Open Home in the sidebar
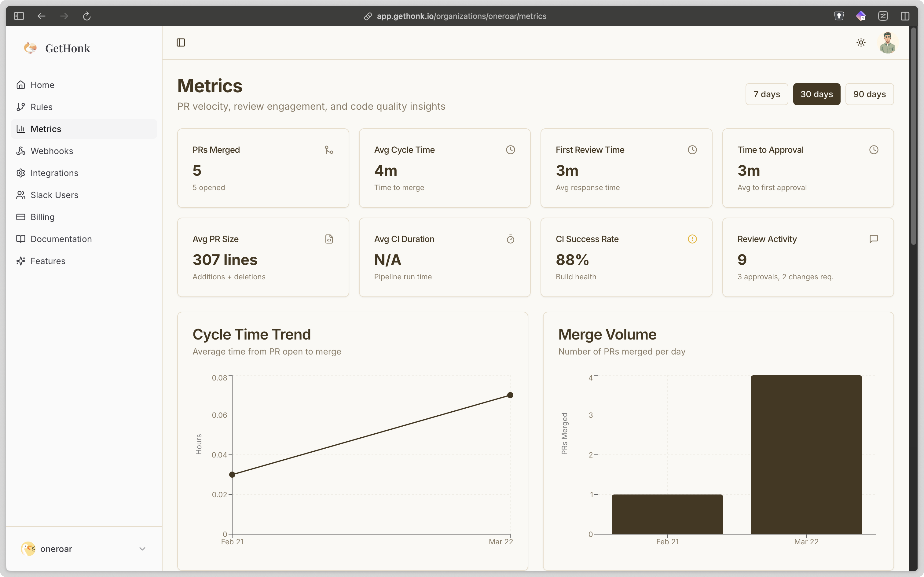Screen dimensions: 924x577 84,85
